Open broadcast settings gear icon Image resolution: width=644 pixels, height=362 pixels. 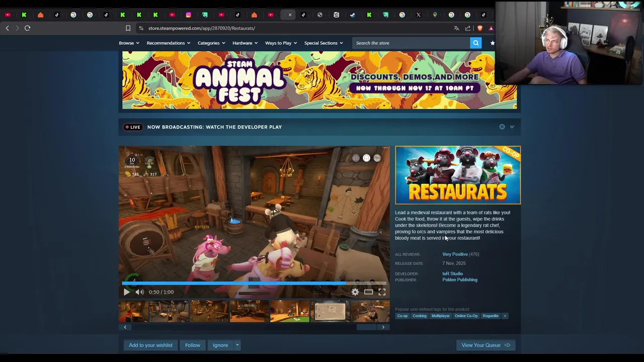(x=502, y=127)
